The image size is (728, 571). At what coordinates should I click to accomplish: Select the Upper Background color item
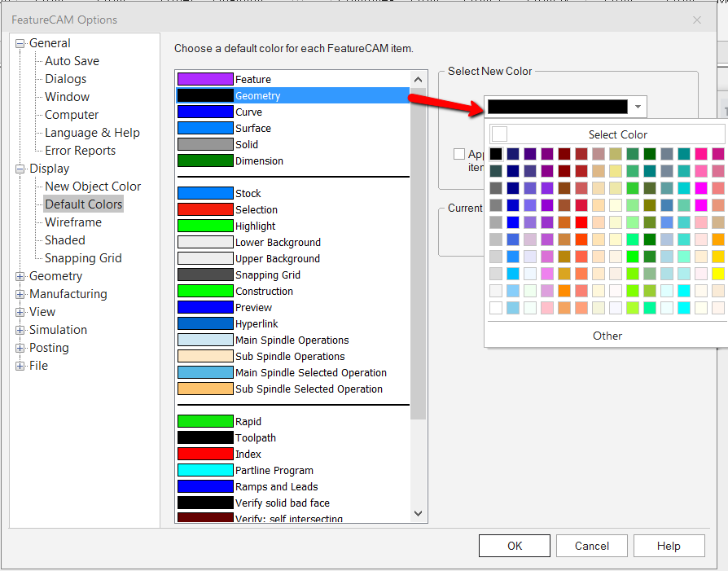click(x=293, y=258)
